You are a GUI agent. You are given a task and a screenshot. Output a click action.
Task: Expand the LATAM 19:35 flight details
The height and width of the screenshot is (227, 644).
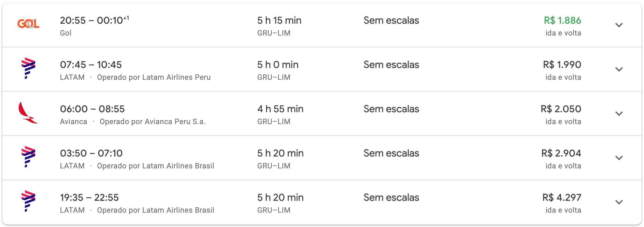click(x=619, y=202)
